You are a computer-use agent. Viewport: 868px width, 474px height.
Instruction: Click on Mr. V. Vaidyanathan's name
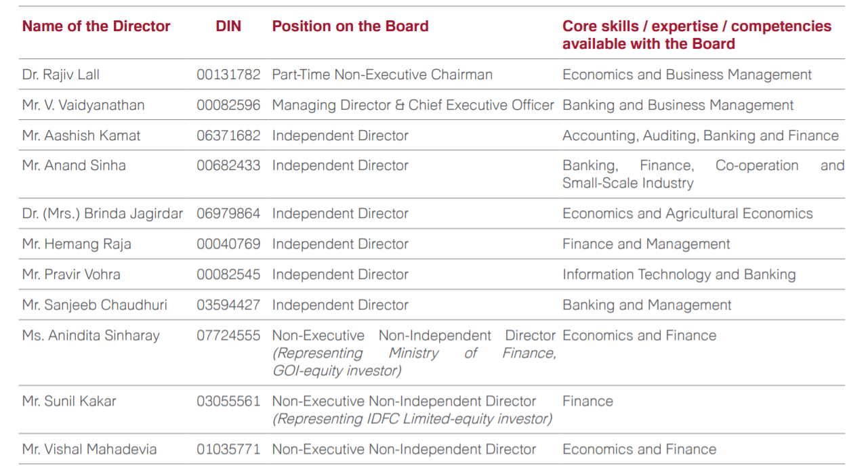click(x=83, y=105)
